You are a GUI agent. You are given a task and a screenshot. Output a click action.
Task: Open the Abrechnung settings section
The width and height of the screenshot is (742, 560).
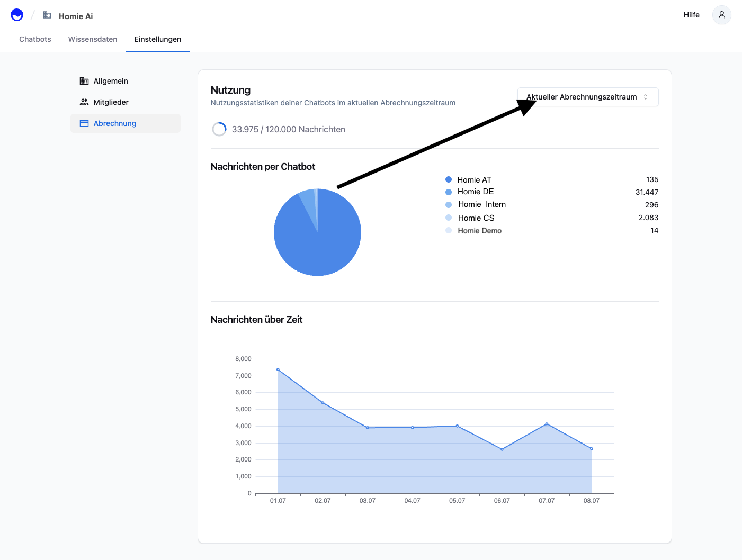[126, 123]
